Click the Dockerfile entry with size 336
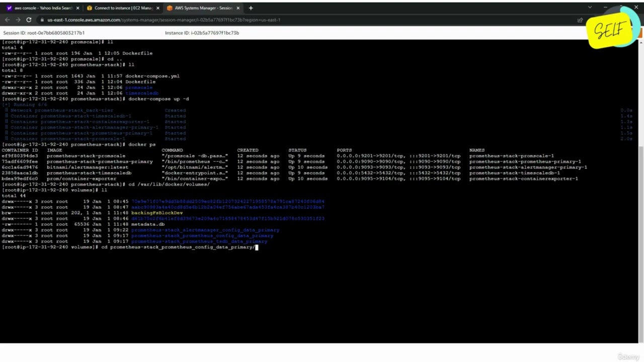This screenshot has width=644, height=362. coord(140,81)
